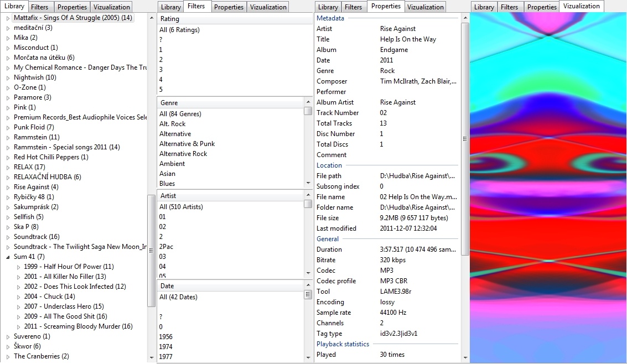Collapse the Sum 41 (7) artist node
Screen dimensions: 627x364
8,257
